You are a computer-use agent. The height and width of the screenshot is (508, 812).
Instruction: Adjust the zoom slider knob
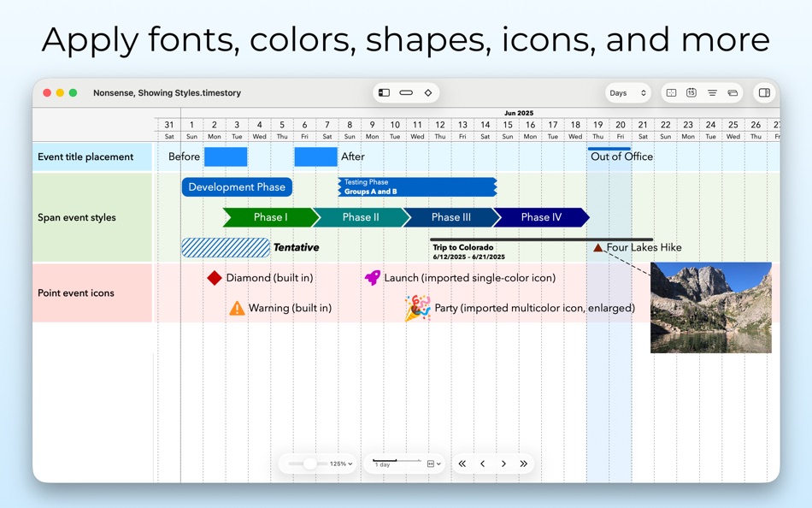pyautogui.click(x=309, y=464)
